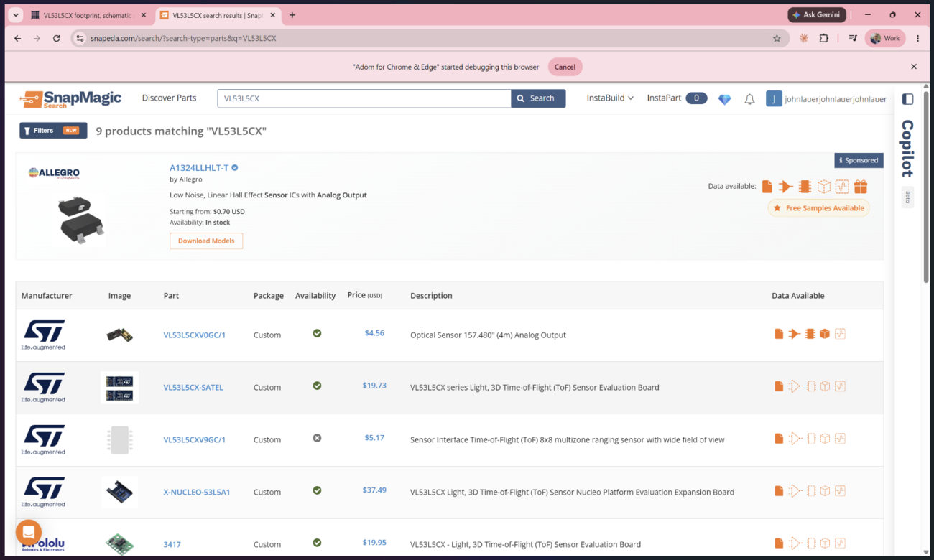Click Download Models for A1324LLHLT-T
The height and width of the screenshot is (560, 934).
coord(206,241)
